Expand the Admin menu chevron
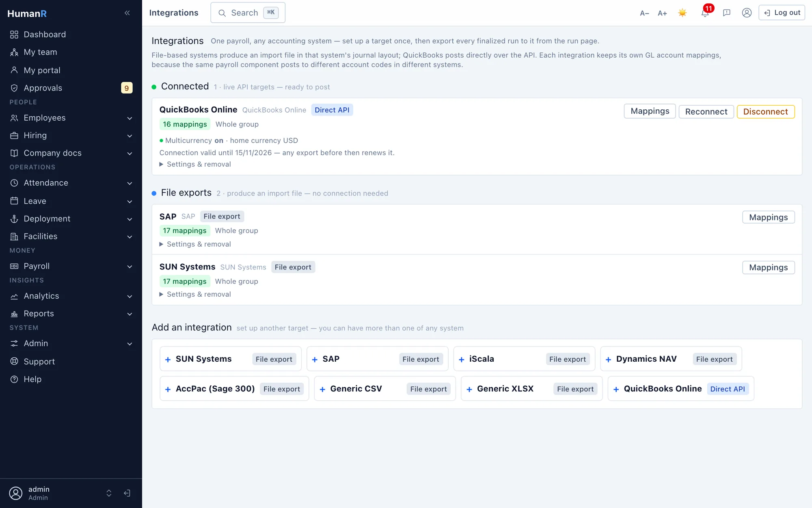 130,344
